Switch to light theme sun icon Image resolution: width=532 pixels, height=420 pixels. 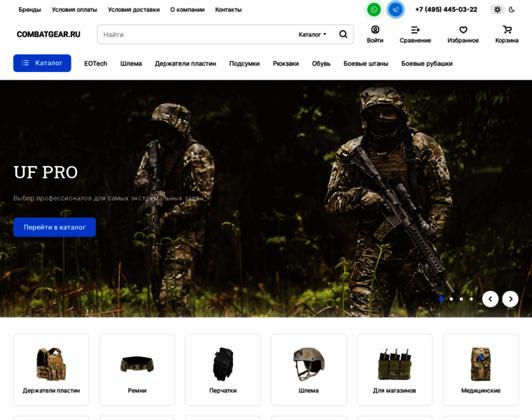[497, 10]
